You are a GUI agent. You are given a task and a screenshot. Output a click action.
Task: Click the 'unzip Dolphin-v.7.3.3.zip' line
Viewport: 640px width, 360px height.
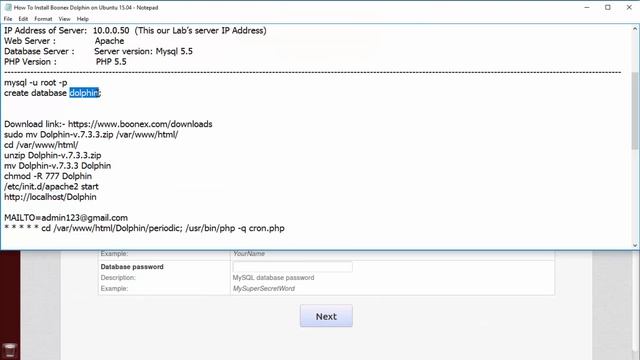[x=53, y=155]
